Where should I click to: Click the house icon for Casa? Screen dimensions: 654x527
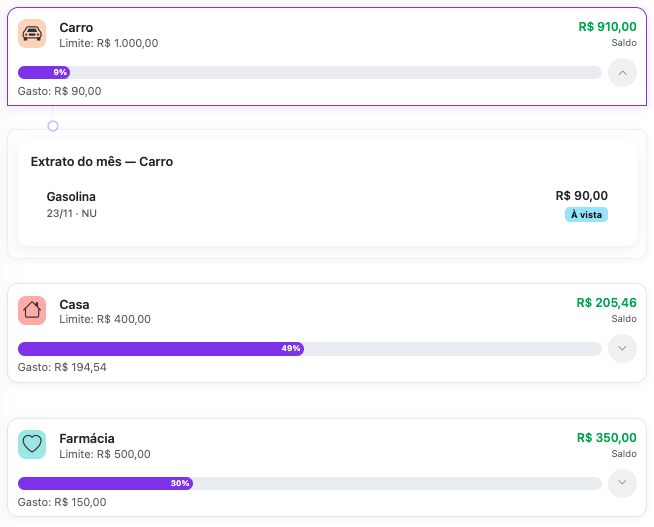point(32,310)
